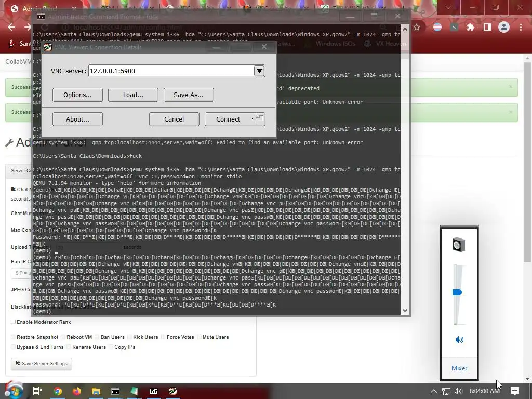Open VNC Viewer Options

tap(78, 95)
